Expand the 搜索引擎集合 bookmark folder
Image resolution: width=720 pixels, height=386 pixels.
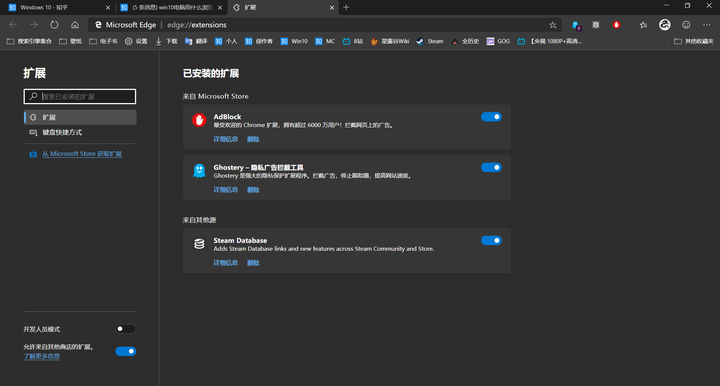pyautogui.click(x=29, y=41)
